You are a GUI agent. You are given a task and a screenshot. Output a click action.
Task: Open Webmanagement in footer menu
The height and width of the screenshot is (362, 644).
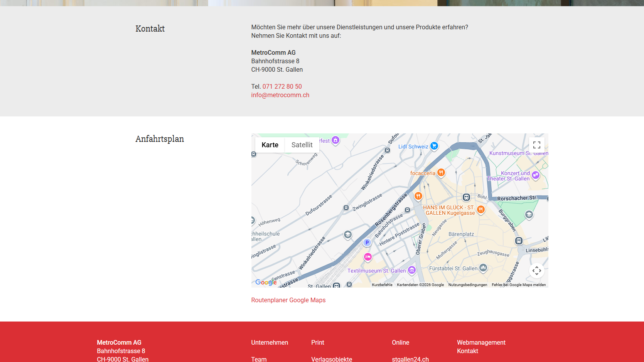pos(481,342)
